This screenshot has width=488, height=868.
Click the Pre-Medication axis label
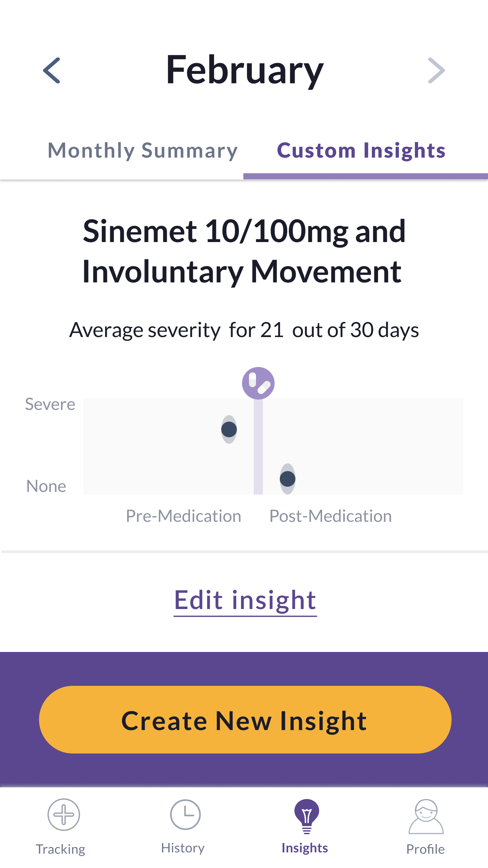183,516
